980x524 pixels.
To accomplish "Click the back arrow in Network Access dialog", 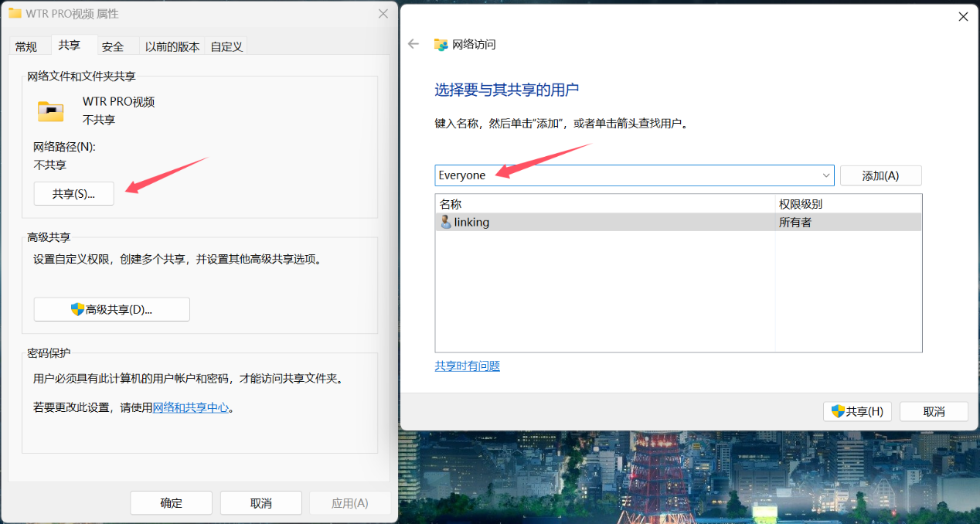I will pyautogui.click(x=413, y=44).
